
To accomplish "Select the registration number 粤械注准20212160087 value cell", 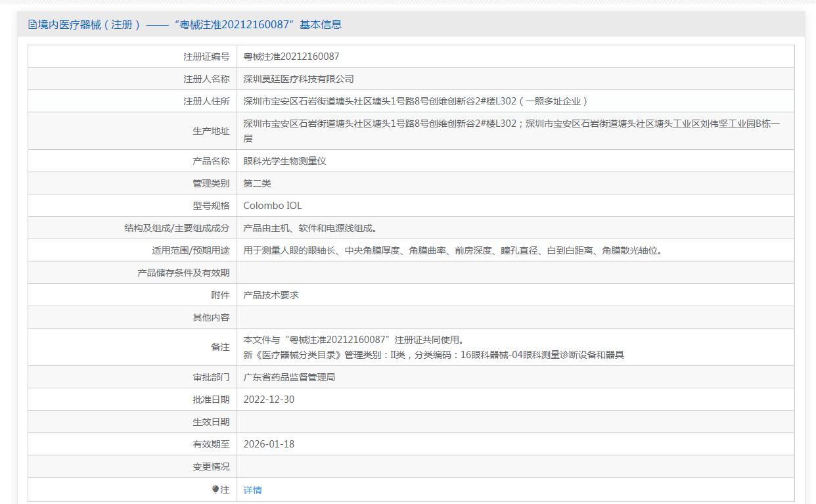I will 291,57.
